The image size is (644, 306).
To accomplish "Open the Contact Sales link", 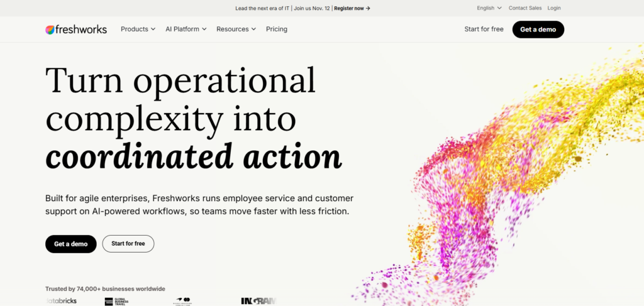I will 525,8.
